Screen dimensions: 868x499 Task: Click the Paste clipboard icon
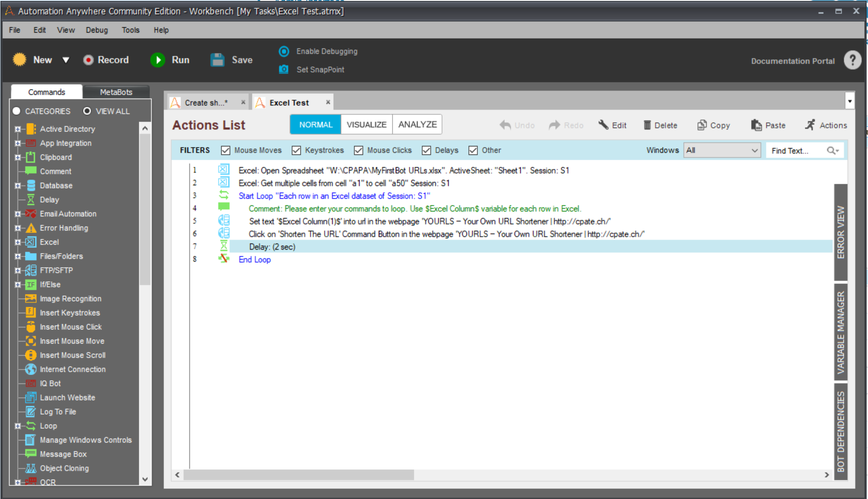tap(756, 125)
